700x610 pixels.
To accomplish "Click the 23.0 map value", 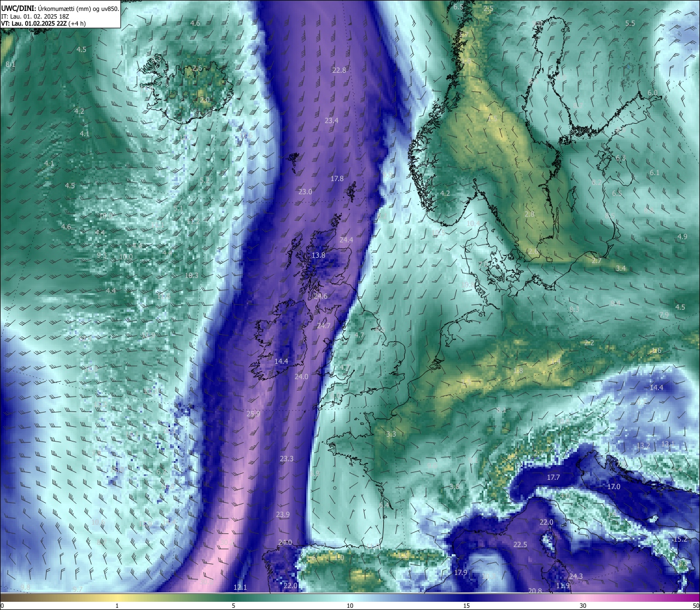I will pos(305,191).
